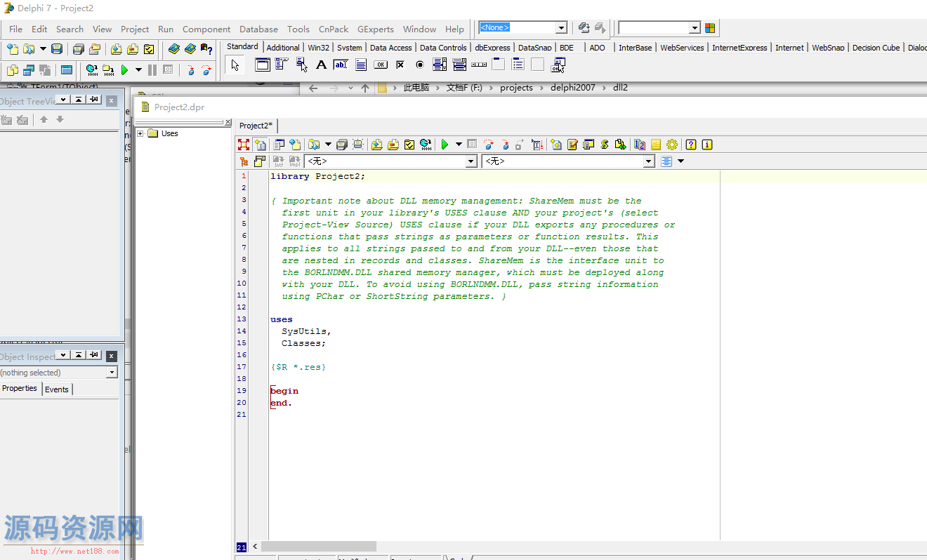Click the Pause button in main toolbar
This screenshot has width=927, height=560.
(x=152, y=70)
